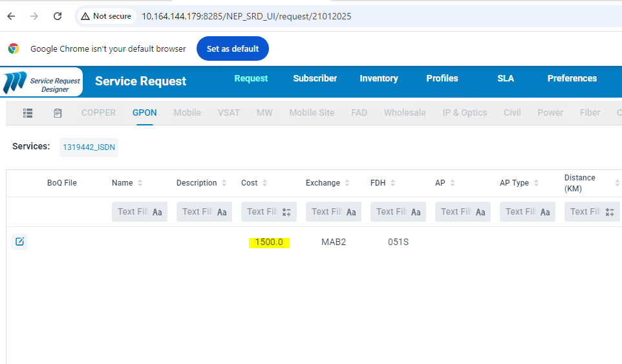Open the list view icon tab
This screenshot has height=364, width=622.
(x=28, y=112)
